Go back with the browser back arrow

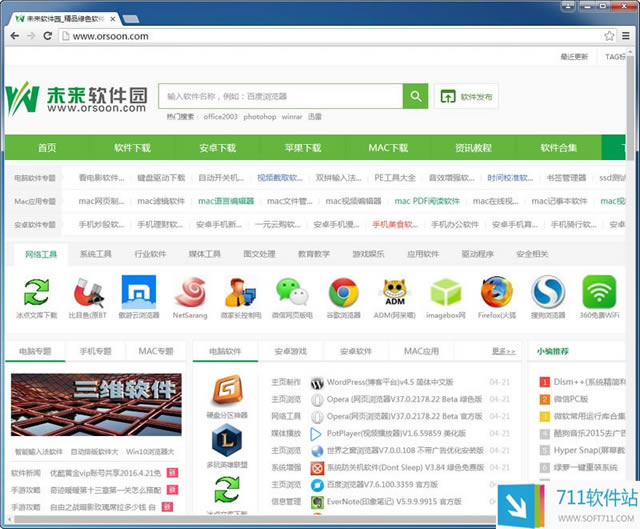[x=15, y=36]
